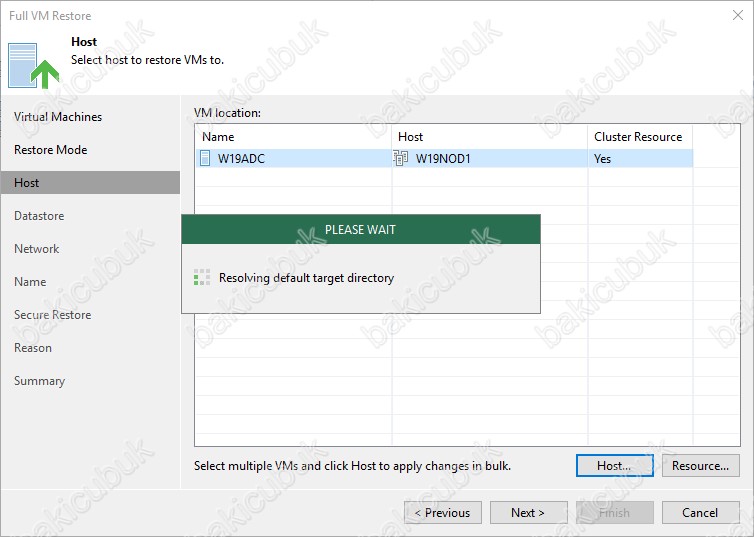Sort by the Host column header
Viewport: 754px width, 537px height.
pos(490,137)
